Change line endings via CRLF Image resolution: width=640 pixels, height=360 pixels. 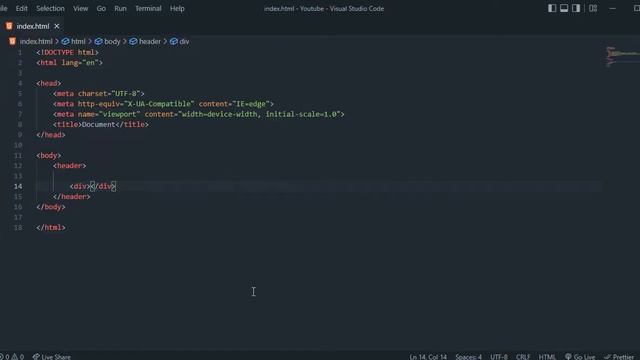tap(523, 356)
